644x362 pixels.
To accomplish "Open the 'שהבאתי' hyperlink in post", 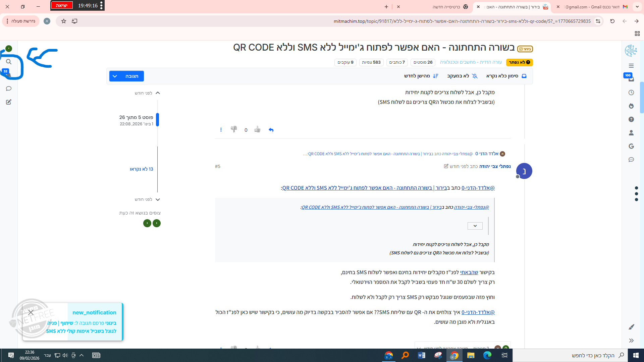I will point(469,272).
